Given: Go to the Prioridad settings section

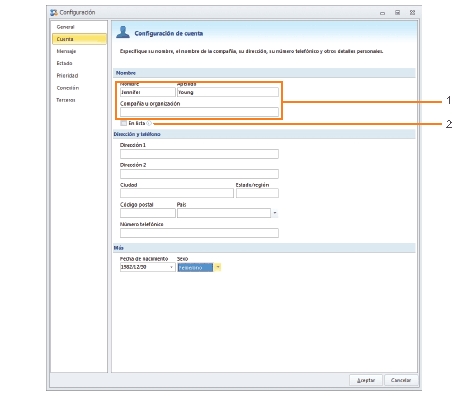Looking at the screenshot, I should click(67, 76).
